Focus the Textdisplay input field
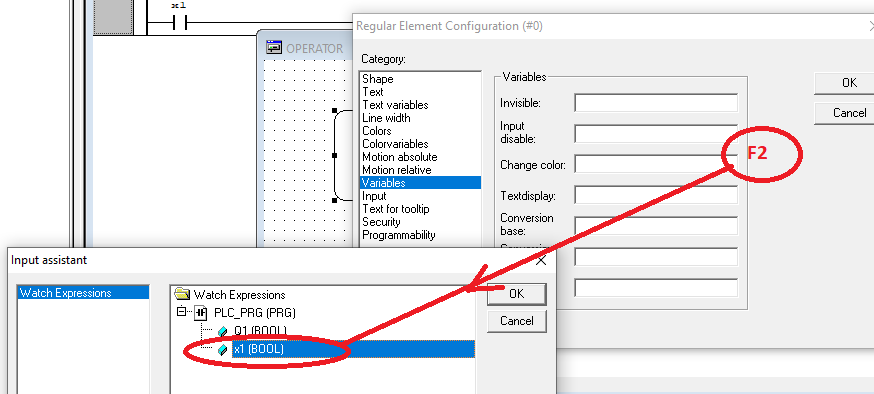The image size is (874, 394). (x=656, y=196)
